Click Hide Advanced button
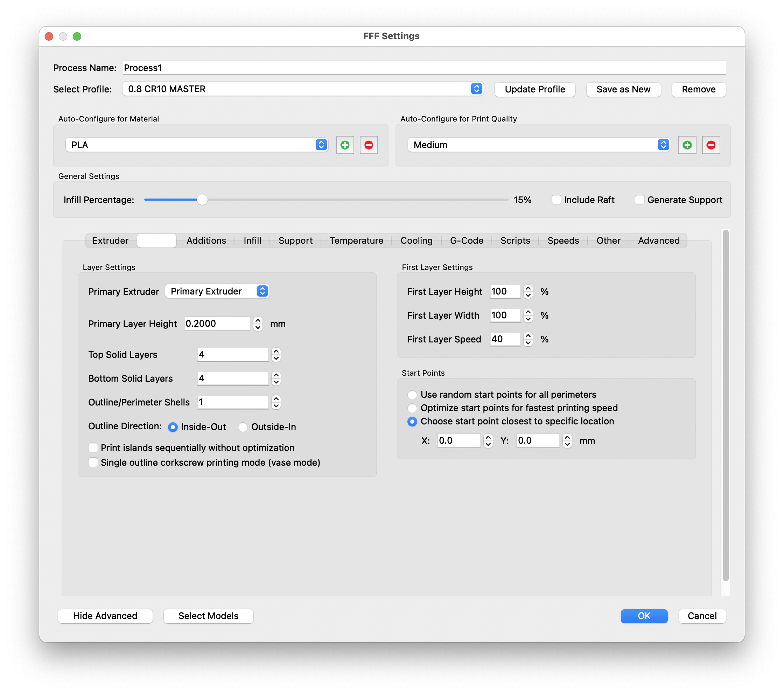The image size is (784, 694). point(105,616)
